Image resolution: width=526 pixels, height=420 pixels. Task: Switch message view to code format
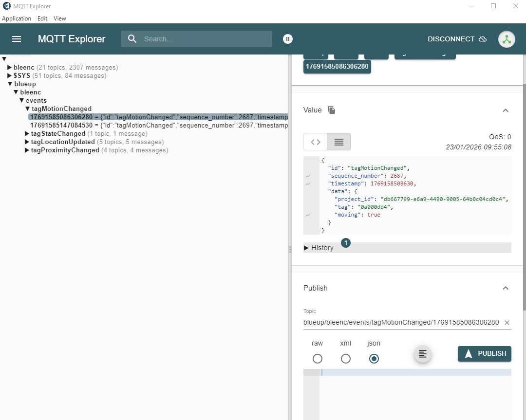point(315,142)
